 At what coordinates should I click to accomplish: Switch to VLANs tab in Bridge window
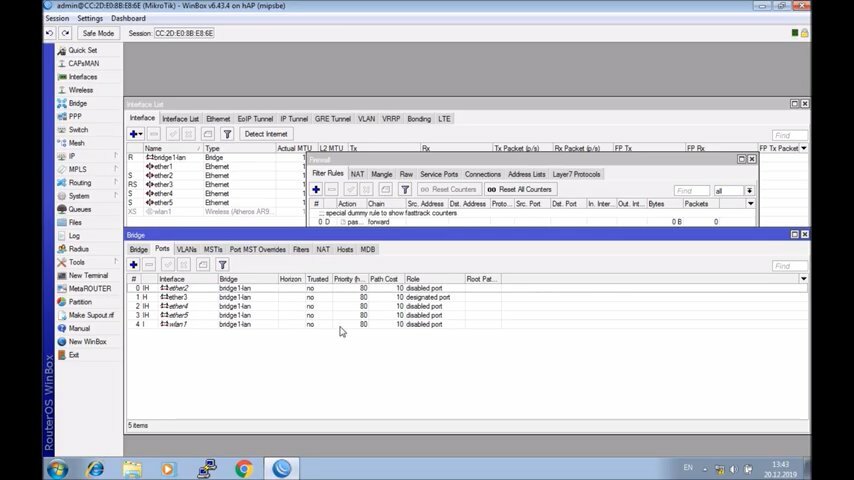[x=186, y=250]
